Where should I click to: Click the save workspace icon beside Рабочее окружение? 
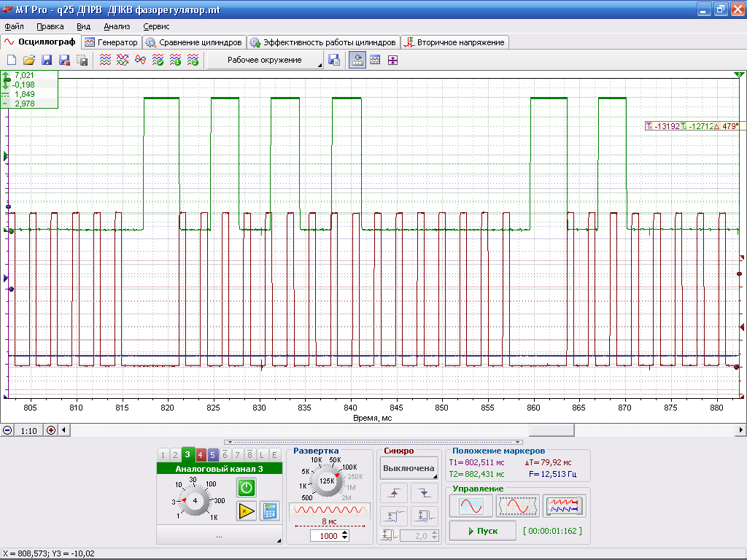click(334, 60)
